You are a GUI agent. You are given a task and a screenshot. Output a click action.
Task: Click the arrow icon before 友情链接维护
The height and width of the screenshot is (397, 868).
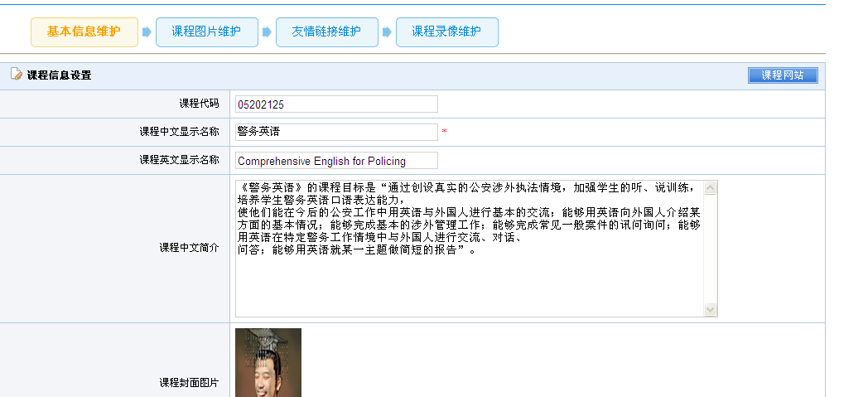tap(267, 32)
